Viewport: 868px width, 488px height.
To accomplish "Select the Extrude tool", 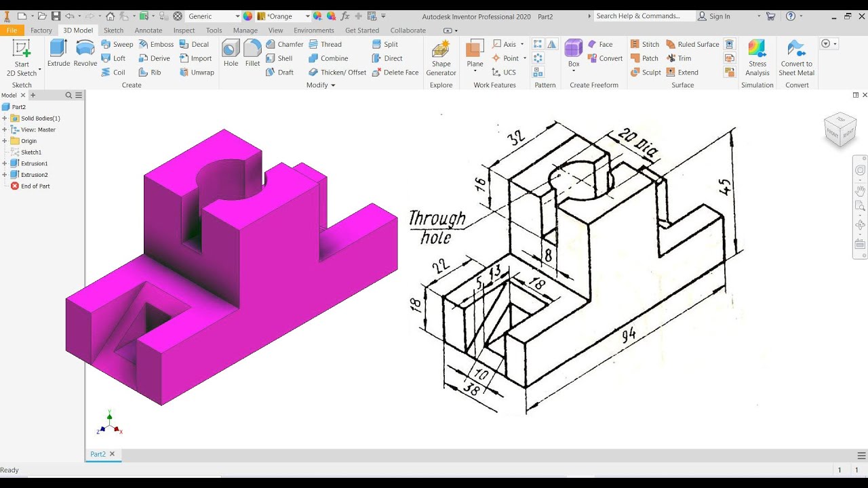I will pos(58,54).
